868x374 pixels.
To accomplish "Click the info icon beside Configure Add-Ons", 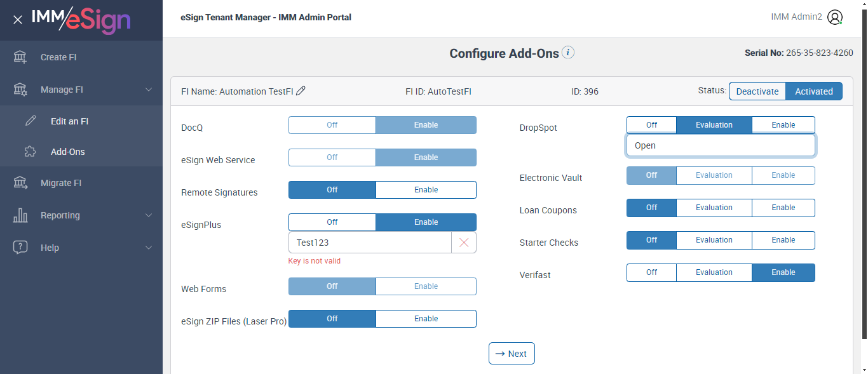I will click(x=568, y=53).
